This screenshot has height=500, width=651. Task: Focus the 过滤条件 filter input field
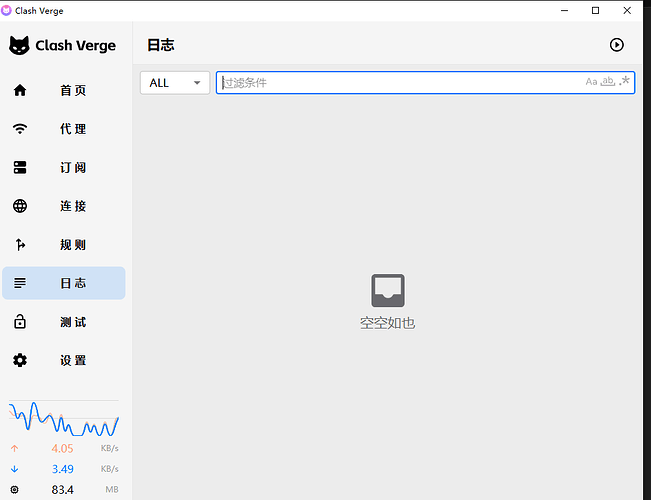[x=425, y=83]
